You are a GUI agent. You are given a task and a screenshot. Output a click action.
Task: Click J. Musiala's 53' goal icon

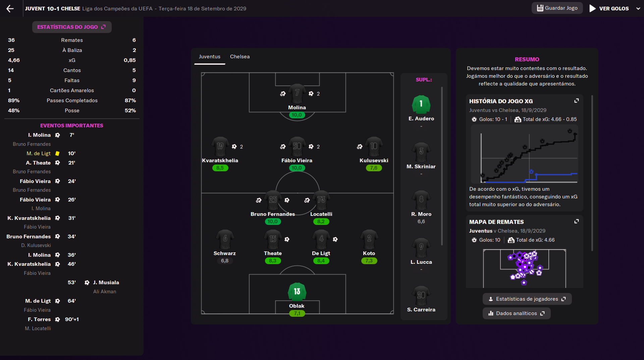(x=87, y=283)
